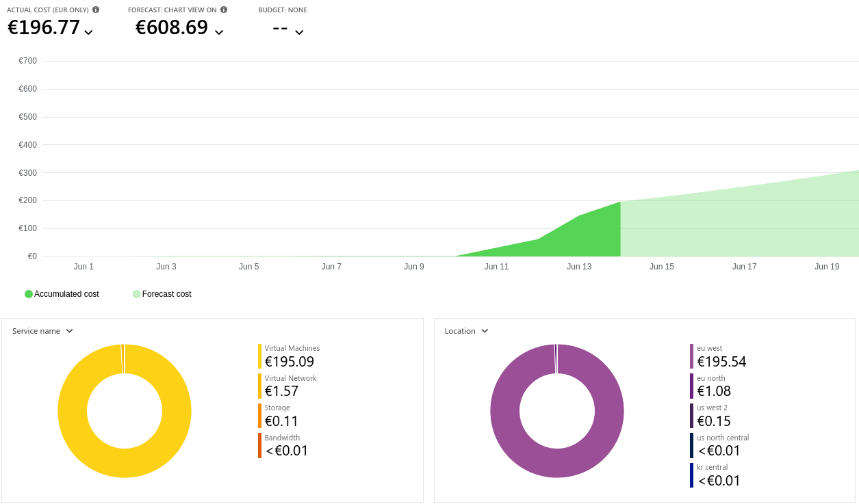Screen dimensions: 859x504
Task: Click info icon next to Actual Cost
Action: pyautogui.click(x=96, y=10)
